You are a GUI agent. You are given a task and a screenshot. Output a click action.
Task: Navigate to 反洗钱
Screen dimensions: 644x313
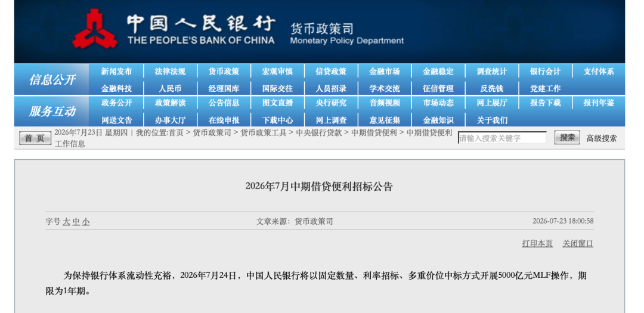click(491, 88)
